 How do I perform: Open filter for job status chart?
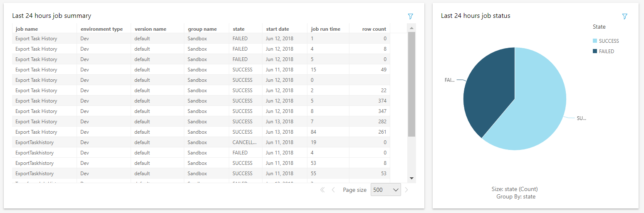(624, 16)
